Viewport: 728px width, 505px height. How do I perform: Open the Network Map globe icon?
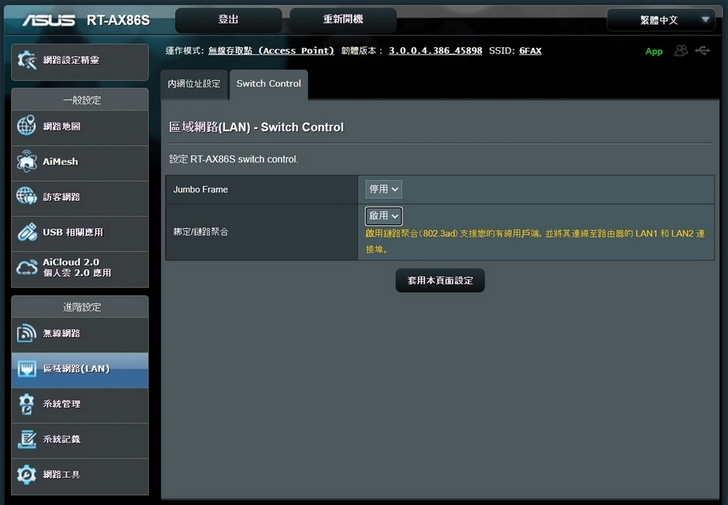click(x=27, y=127)
